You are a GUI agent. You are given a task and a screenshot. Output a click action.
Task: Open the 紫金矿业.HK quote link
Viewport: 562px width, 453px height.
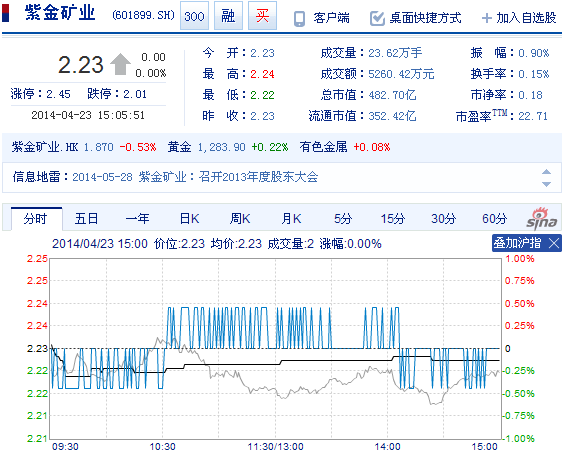pos(44,147)
